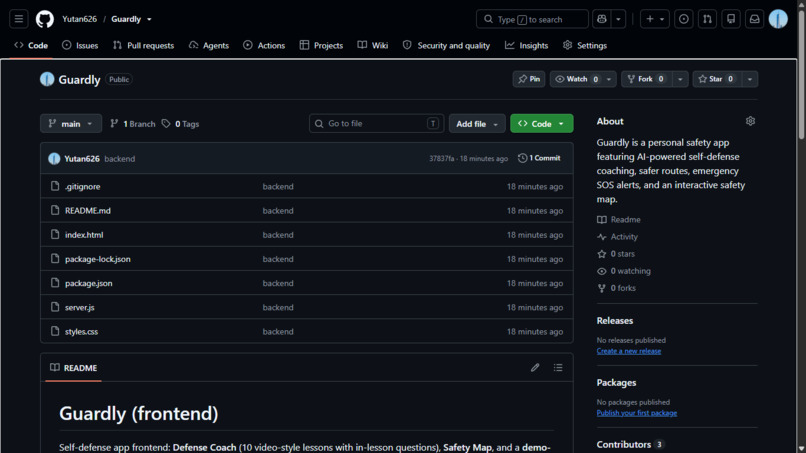Click file icon beside styles.css
The height and width of the screenshot is (453, 806).
[x=55, y=331]
